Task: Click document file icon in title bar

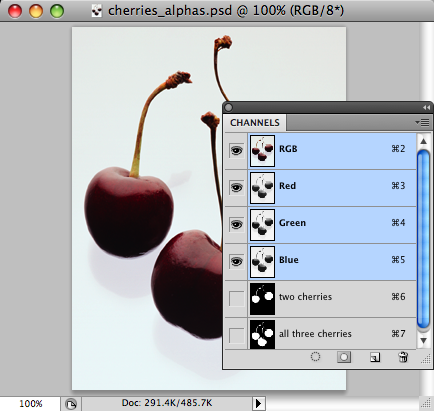Action: tap(97, 11)
